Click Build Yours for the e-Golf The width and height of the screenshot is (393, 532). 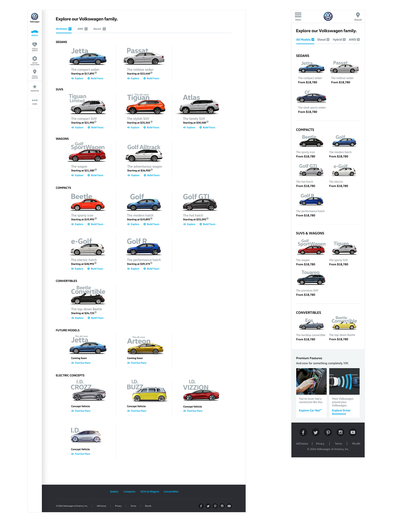[x=95, y=269]
